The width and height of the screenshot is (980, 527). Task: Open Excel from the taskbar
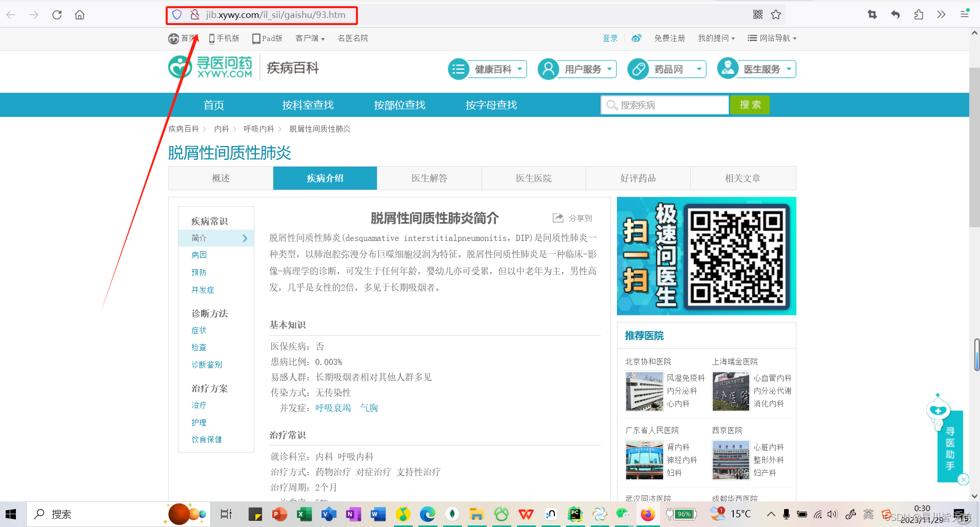pos(305,514)
